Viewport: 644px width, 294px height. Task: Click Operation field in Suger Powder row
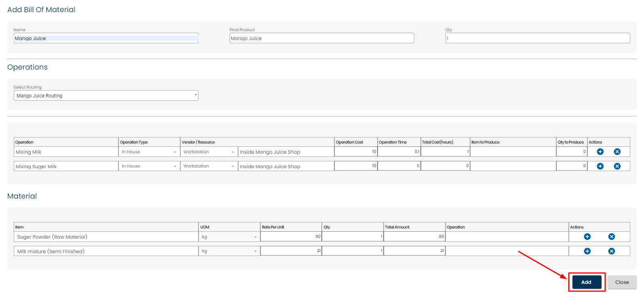[x=507, y=237]
